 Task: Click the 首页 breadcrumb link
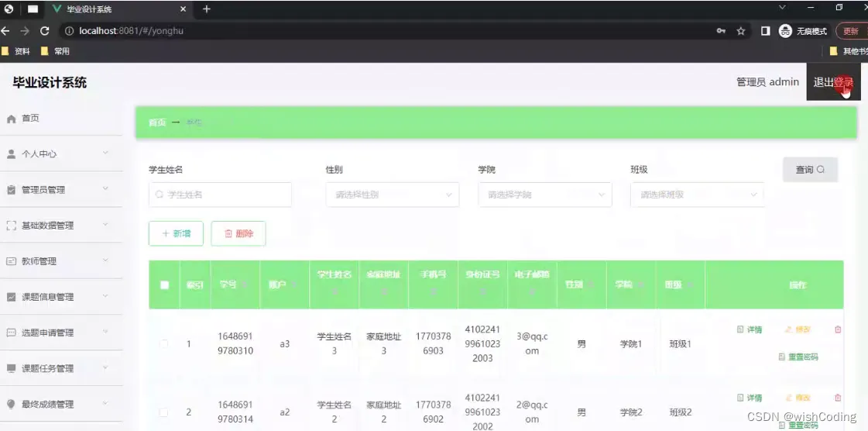pos(157,122)
